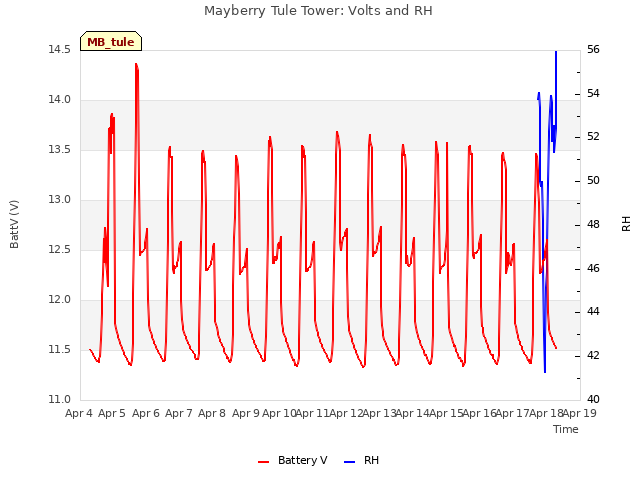Click the blue RH legend swatch
Image resolution: width=640 pixels, height=480 pixels.
(350, 462)
